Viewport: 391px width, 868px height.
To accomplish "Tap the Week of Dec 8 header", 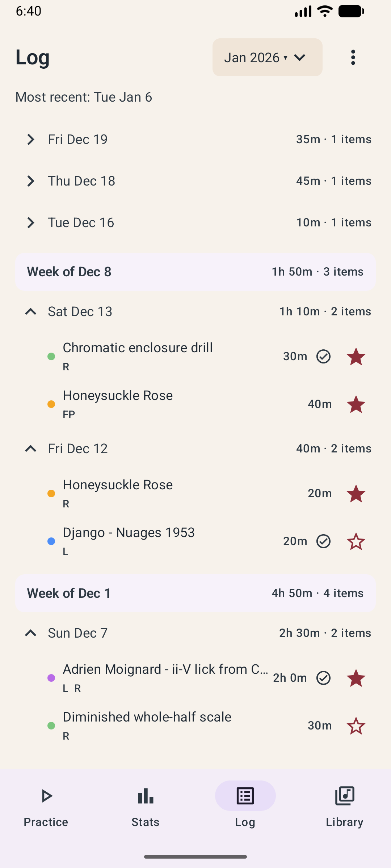I will [x=195, y=272].
